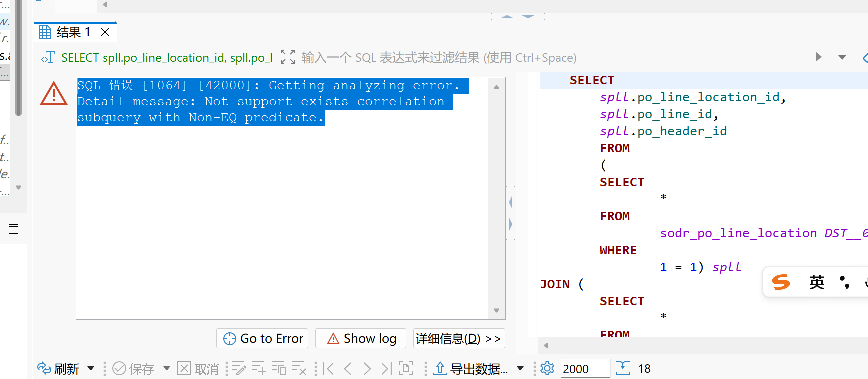Click the Sogou input method S icon
Screen dimensions: 868x379
(x=781, y=282)
